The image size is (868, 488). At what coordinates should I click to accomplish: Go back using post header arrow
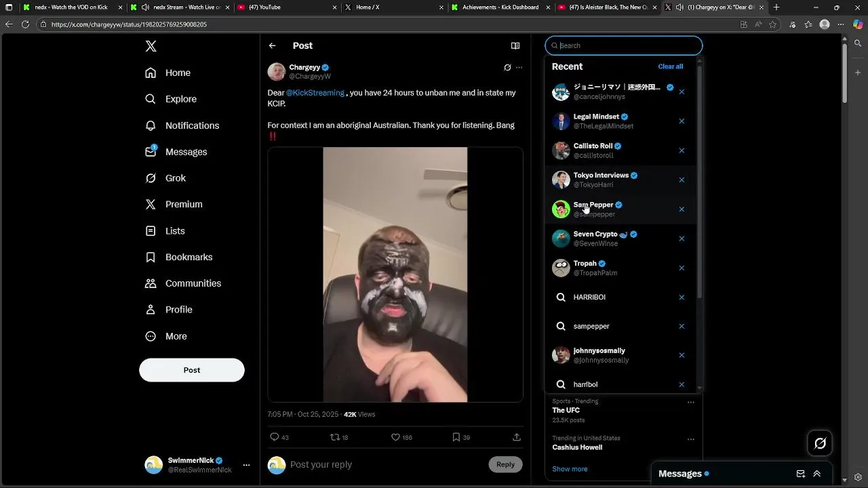[272, 45]
